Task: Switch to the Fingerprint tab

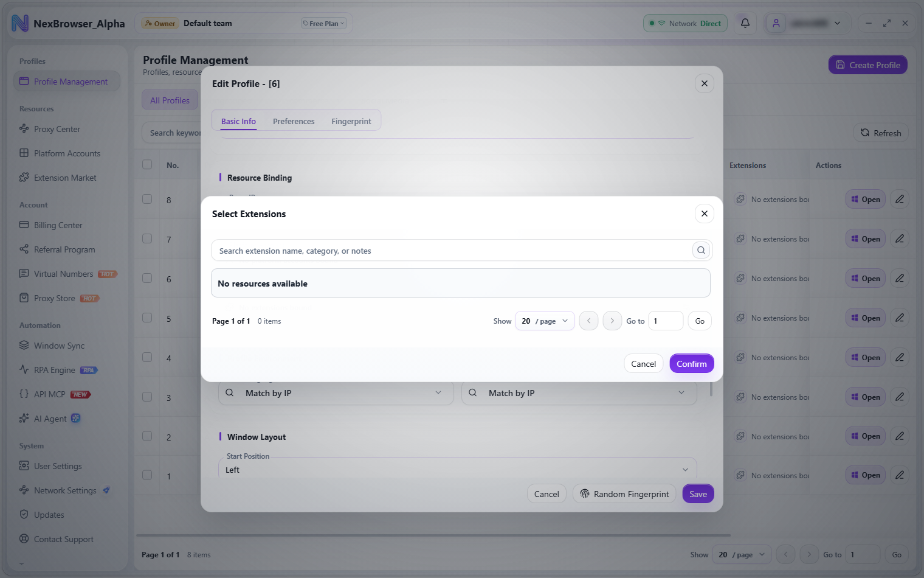Action: [351, 121]
